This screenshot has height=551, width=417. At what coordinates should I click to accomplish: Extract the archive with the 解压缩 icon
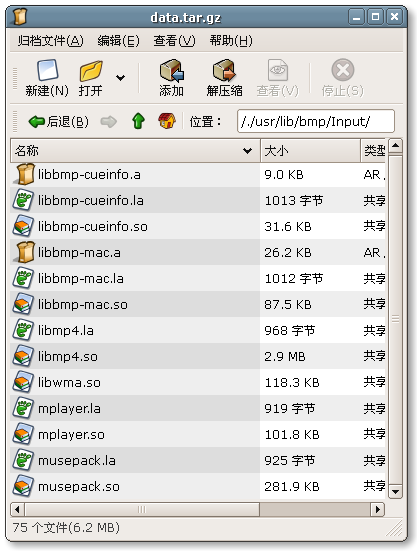pyautogui.click(x=224, y=71)
